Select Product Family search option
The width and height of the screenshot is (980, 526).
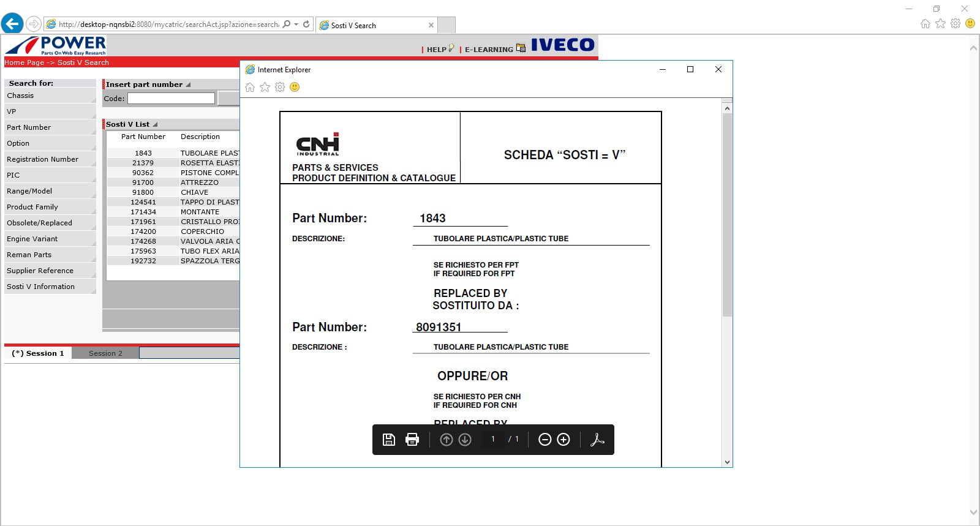[x=50, y=207]
